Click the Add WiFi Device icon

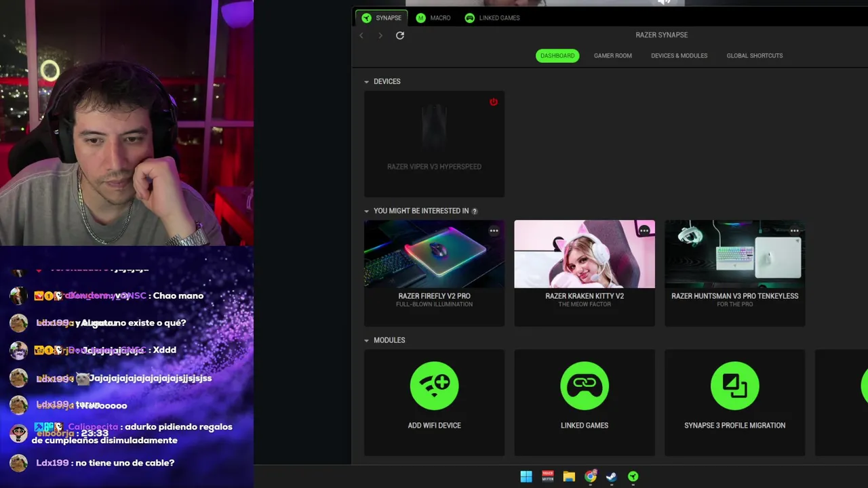[x=434, y=386]
